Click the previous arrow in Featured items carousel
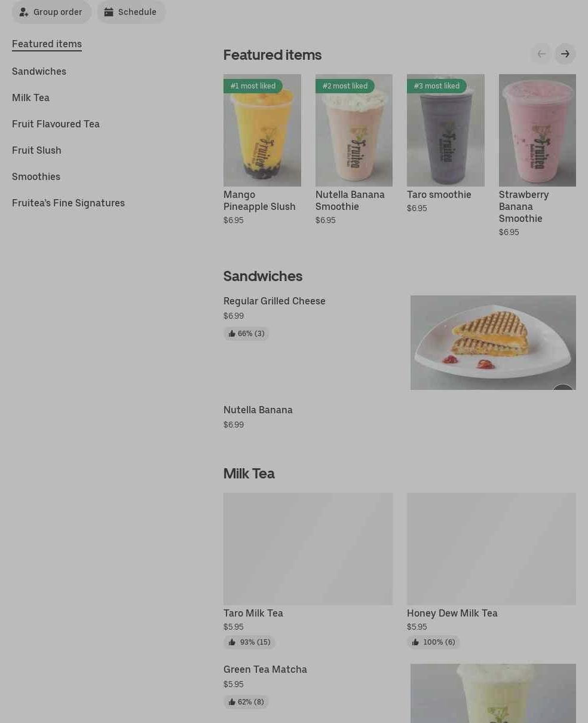The width and height of the screenshot is (588, 723). (x=541, y=54)
